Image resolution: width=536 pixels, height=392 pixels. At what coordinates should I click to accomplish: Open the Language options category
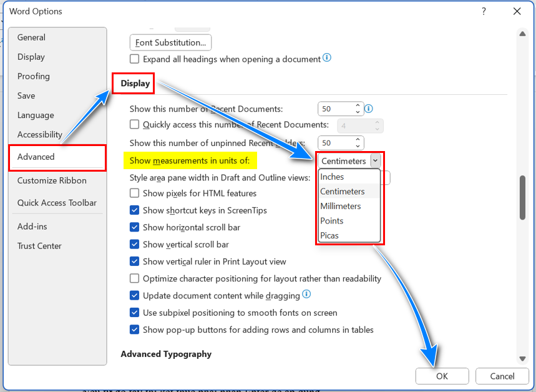[57, 115]
